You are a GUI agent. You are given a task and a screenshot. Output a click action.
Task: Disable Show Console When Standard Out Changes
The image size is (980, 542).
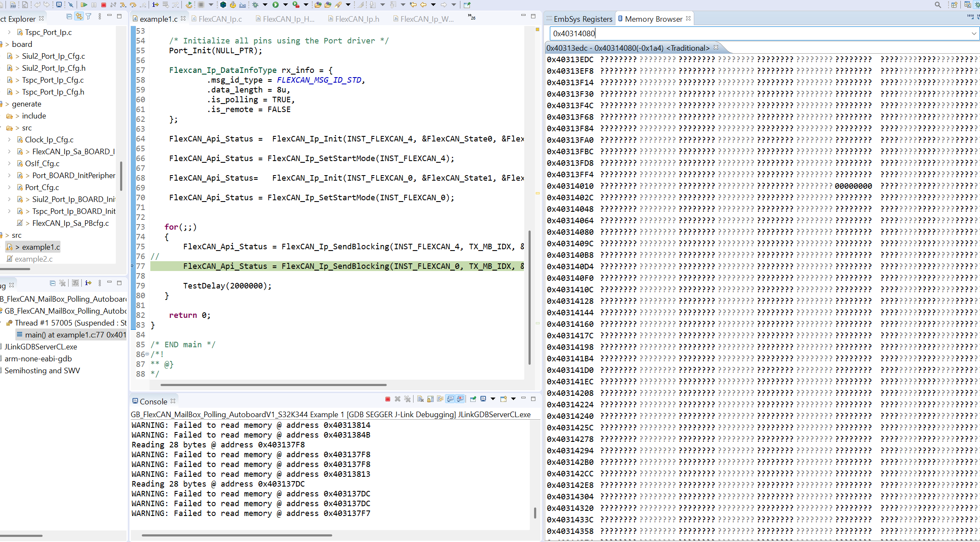coord(450,399)
